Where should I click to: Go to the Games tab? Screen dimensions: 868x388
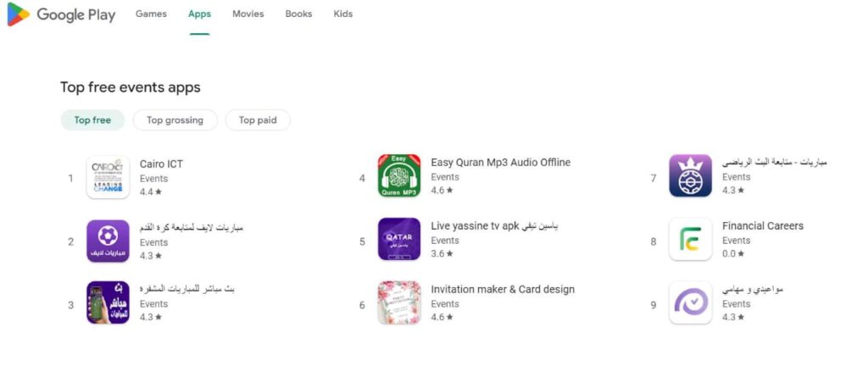tap(151, 14)
